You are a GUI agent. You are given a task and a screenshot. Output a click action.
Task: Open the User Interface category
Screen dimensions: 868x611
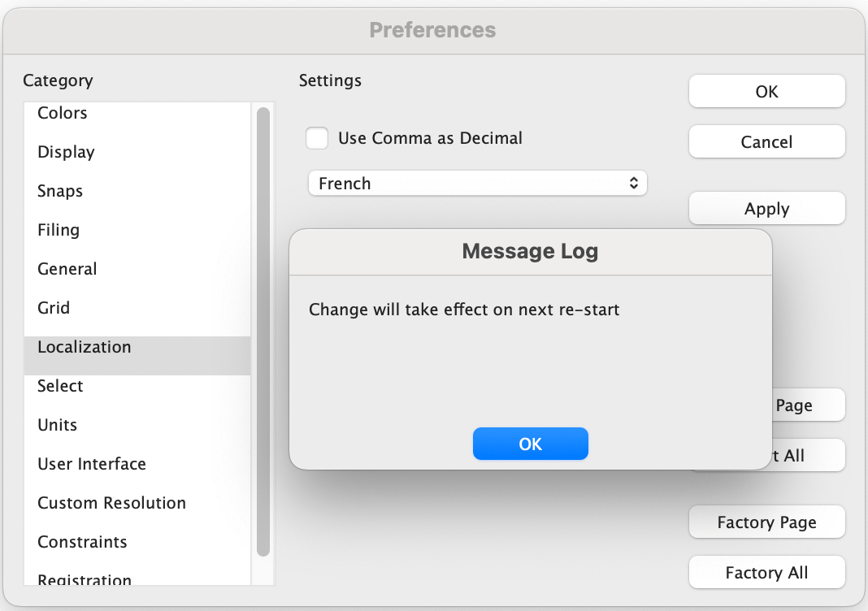pyautogui.click(x=92, y=464)
